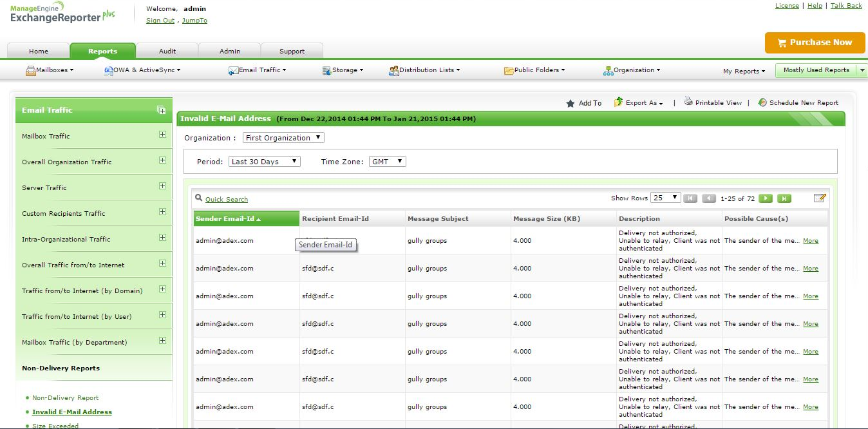The width and height of the screenshot is (868, 429).
Task: Expand Overall Organization Traffic section
Action: click(162, 160)
